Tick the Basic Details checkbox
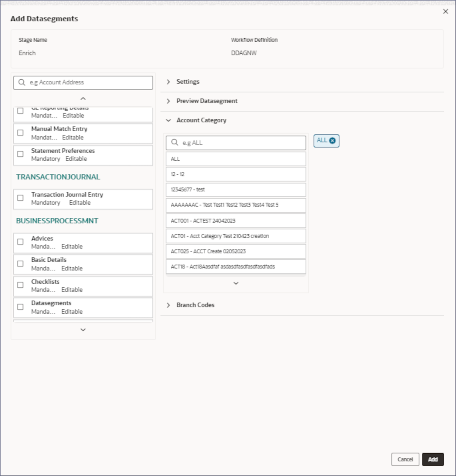Image resolution: width=456 pixels, height=476 pixels. (x=20, y=264)
